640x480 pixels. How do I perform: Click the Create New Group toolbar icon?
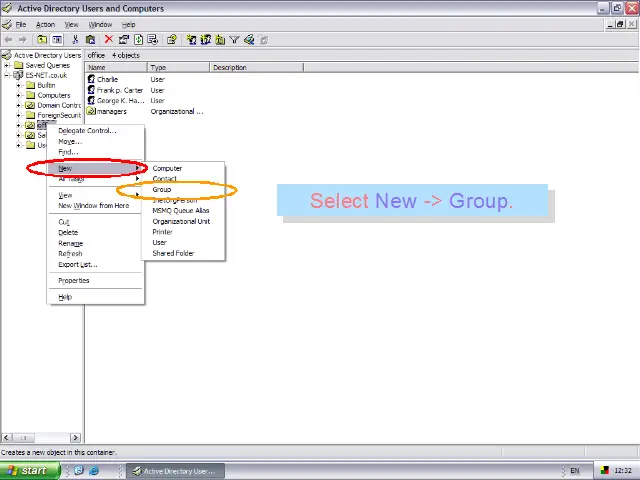click(205, 40)
